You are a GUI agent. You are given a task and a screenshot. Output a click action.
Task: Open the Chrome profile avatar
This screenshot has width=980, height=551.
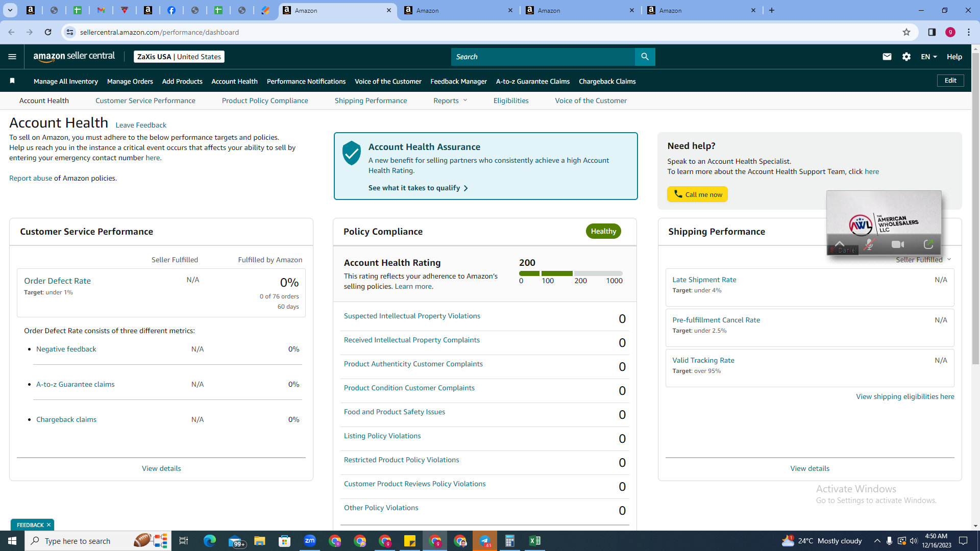[x=950, y=32]
